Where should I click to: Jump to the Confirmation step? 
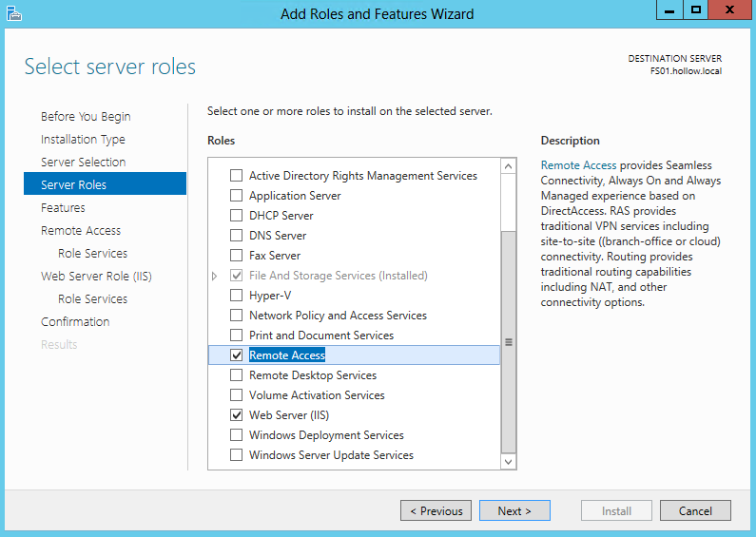tap(75, 322)
